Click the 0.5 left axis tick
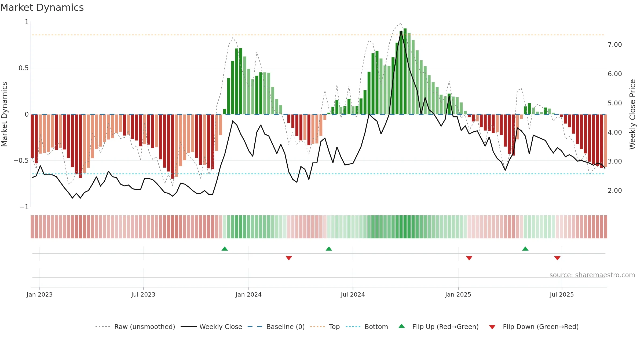Screen dimensions: 644x362 (x=24, y=68)
